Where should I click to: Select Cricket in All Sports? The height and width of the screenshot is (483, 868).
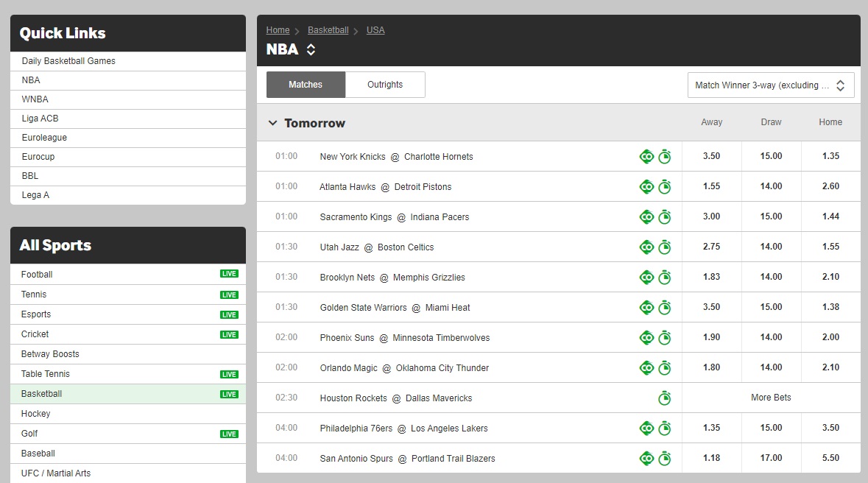tap(128, 334)
